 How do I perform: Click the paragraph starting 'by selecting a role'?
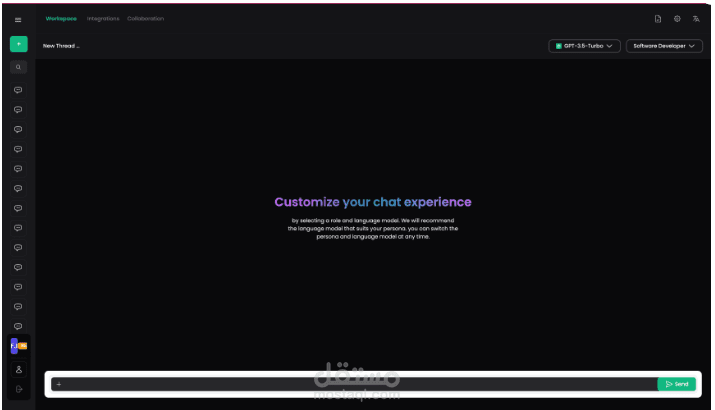pos(373,228)
